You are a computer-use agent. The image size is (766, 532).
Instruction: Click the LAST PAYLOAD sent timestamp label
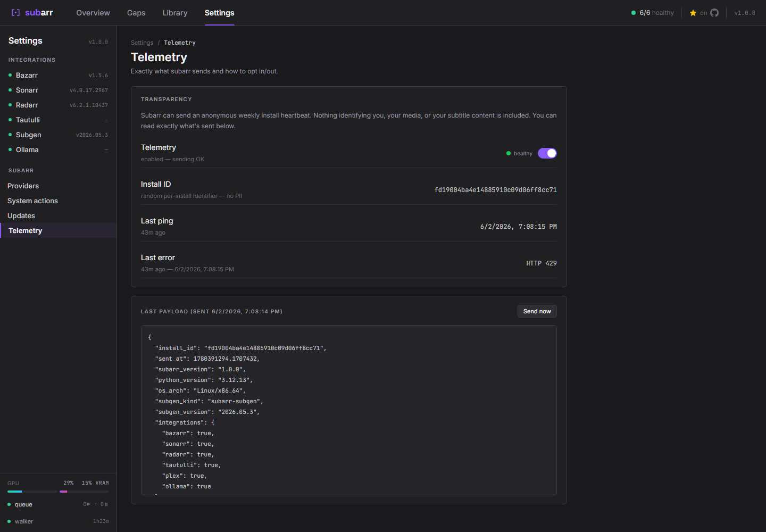point(212,312)
